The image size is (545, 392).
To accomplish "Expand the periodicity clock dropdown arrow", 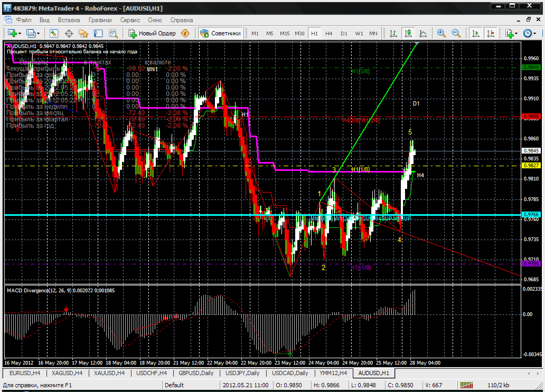I will tap(534, 34).
